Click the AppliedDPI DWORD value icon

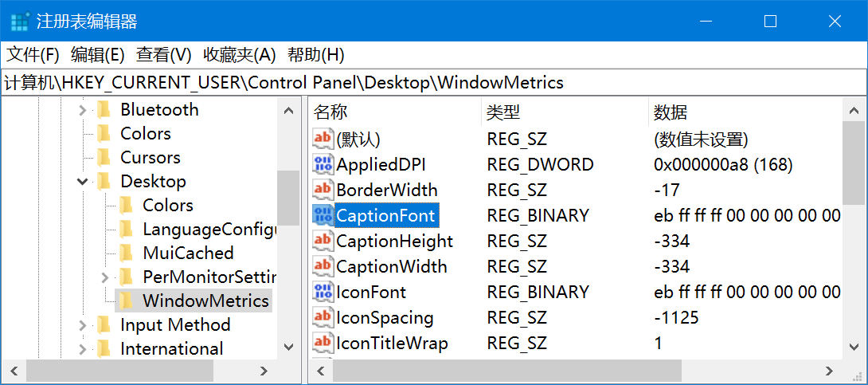pyautogui.click(x=323, y=164)
